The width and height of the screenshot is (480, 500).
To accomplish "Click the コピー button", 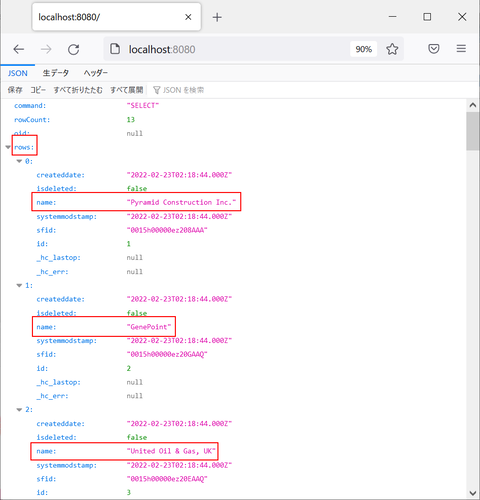I will click(x=38, y=90).
